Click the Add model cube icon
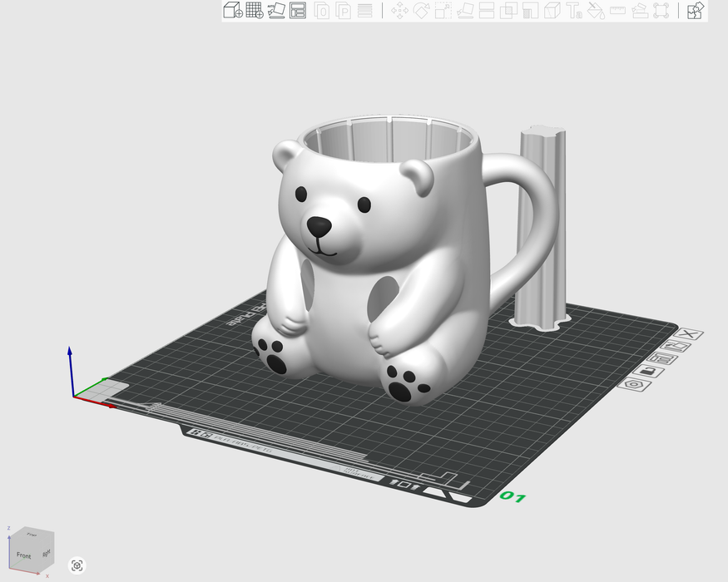 coord(233,11)
